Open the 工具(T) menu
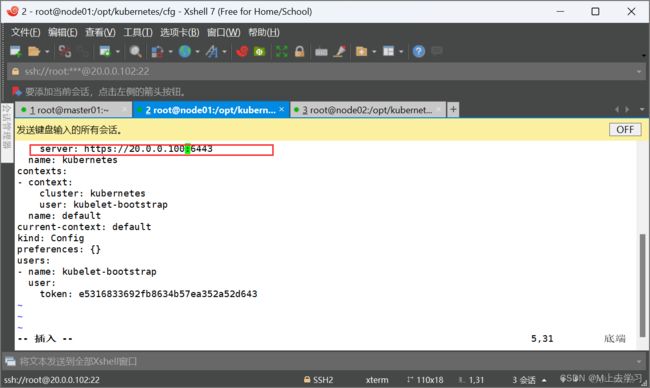 pyautogui.click(x=138, y=32)
